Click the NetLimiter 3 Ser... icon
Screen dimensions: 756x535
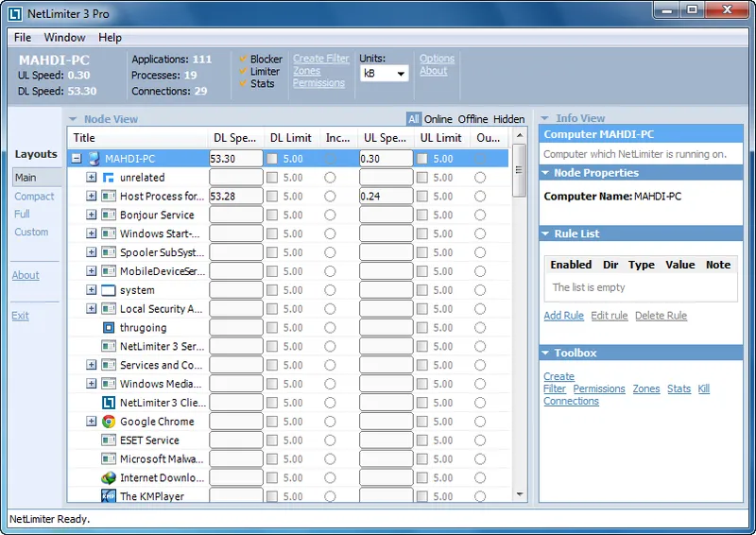109,346
